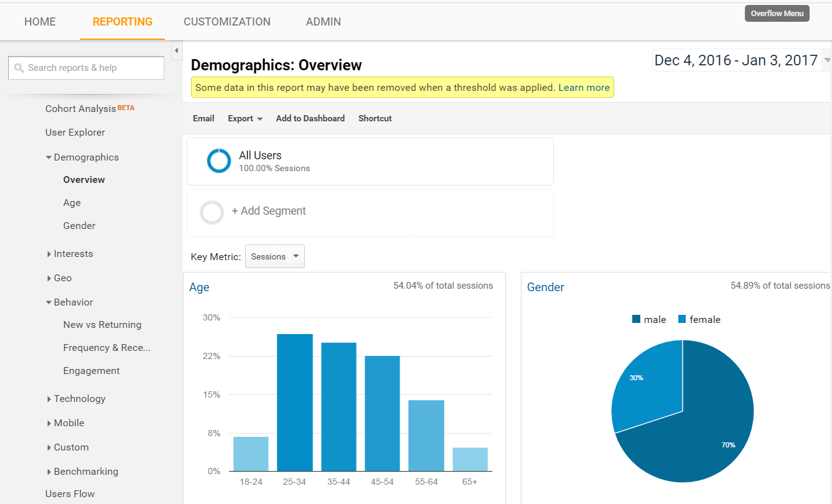Image resolution: width=832 pixels, height=504 pixels.
Task: Click the Gender chart title link
Action: (x=546, y=287)
